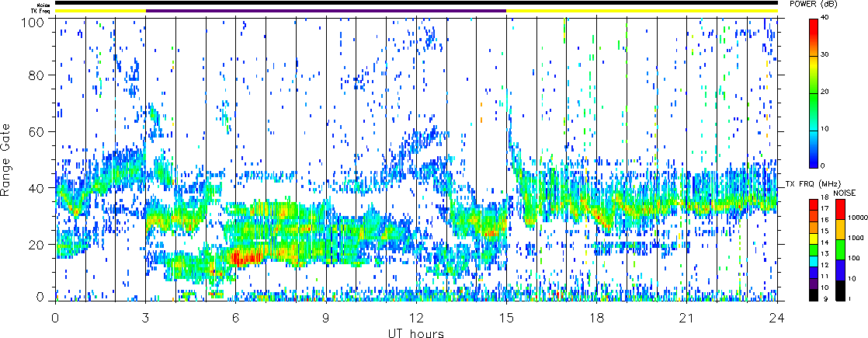This screenshot has width=868, height=338.
Task: Click the cyan segment of TX FRQ colorbar
Action: pos(814,262)
